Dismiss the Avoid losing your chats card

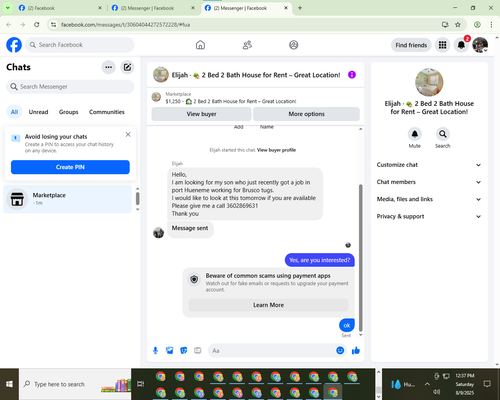click(128, 134)
